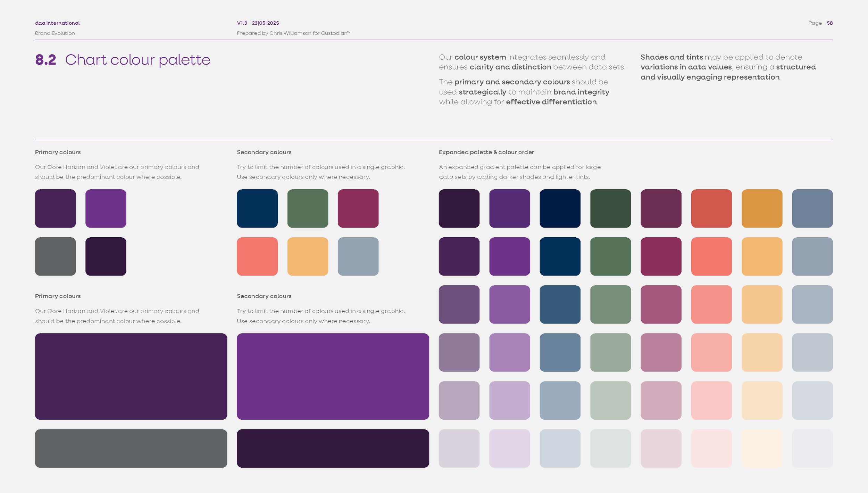The height and width of the screenshot is (493, 868).
Task: Pick darkest coral-red shade in expanded palette
Action: pyautogui.click(x=711, y=208)
